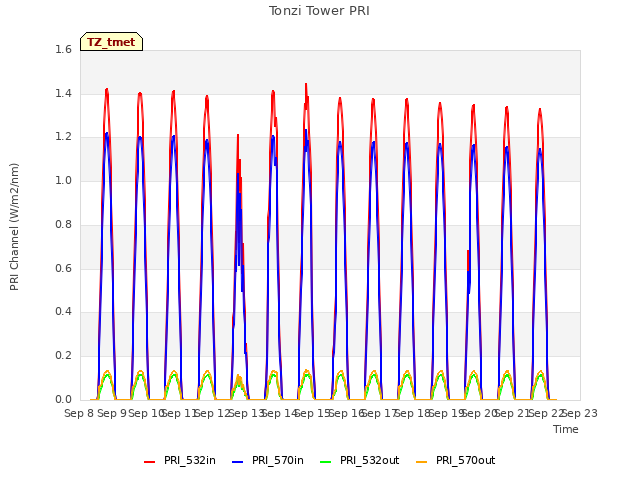The width and height of the screenshot is (640, 480).
Task: Click the blue PRI_570in legend swatch
Action: coord(238,462)
